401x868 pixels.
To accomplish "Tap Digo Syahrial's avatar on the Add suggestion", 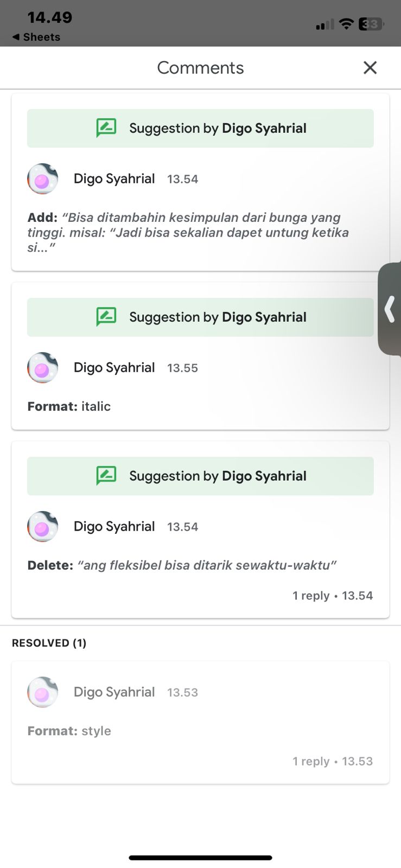I will point(42,179).
